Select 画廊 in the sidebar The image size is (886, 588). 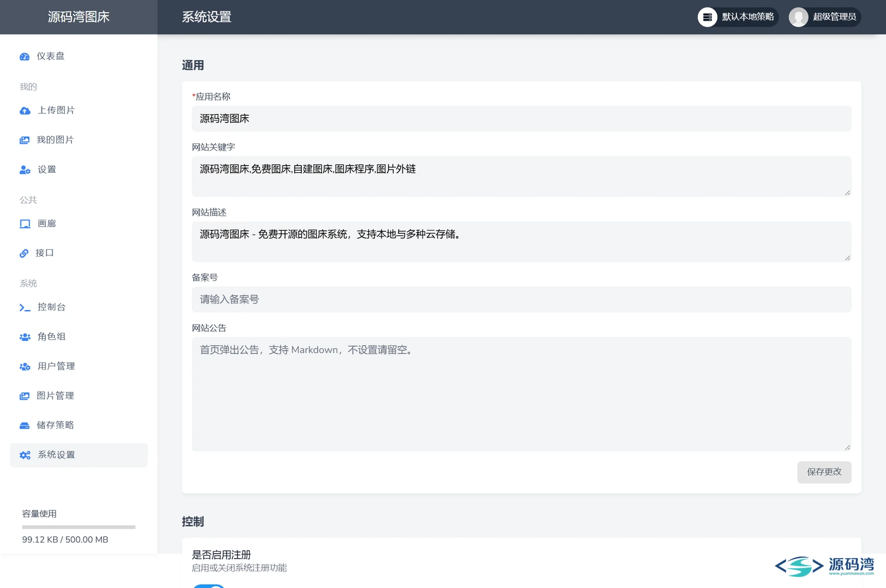pos(79,224)
